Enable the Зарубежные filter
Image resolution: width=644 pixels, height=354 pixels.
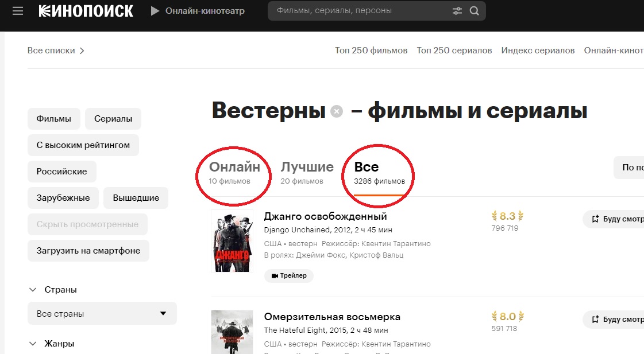click(63, 198)
